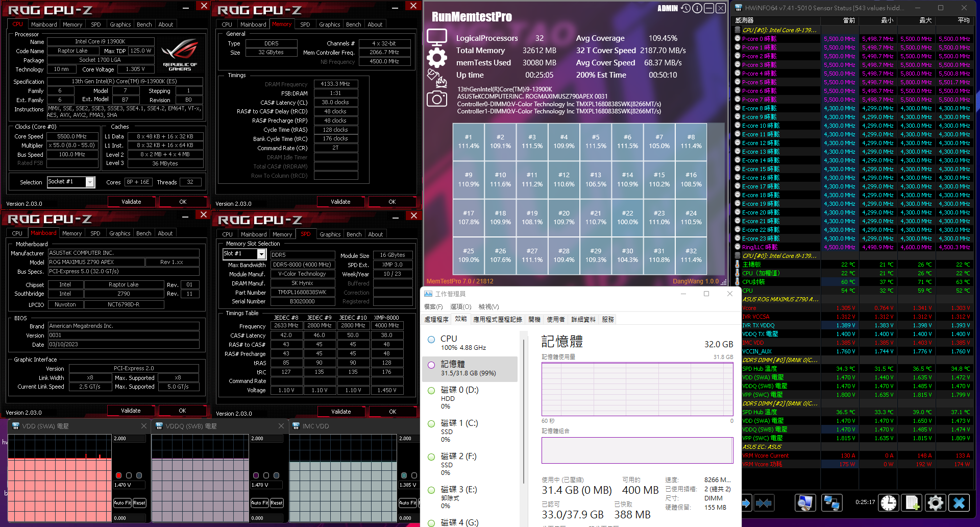980x527 pixels.
Task: Open Socket #1 selection dropdown in CPU-Z
Action: (x=90, y=182)
